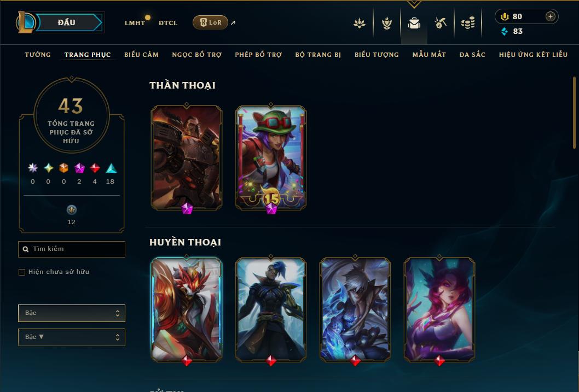Click the Mythic pink gem rarity icon
The image size is (579, 392).
[79, 168]
